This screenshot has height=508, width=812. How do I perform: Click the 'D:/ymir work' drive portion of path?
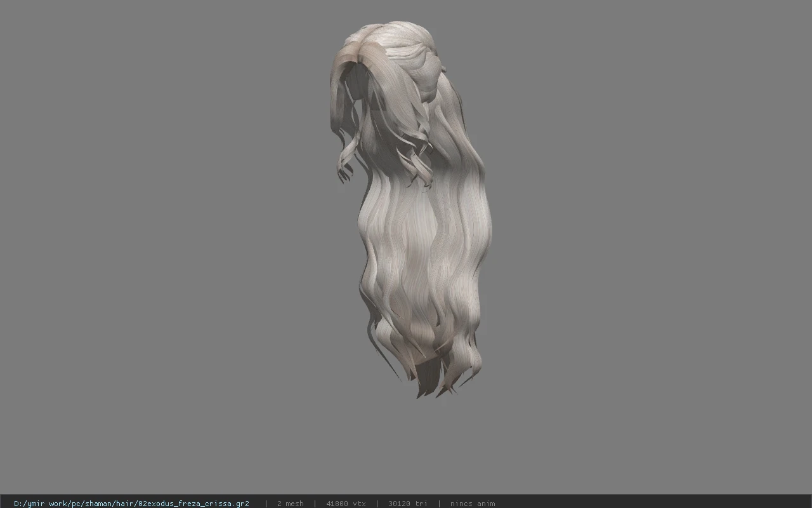pyautogui.click(x=40, y=504)
